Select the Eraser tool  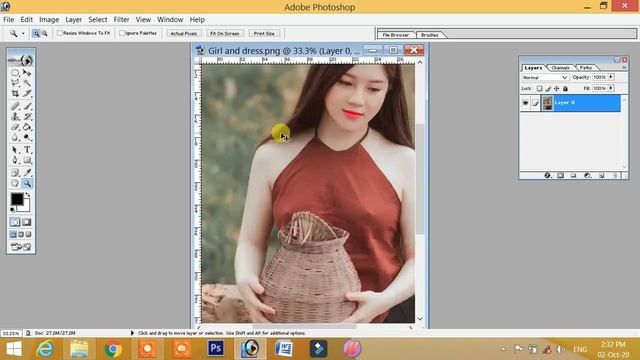(15, 127)
